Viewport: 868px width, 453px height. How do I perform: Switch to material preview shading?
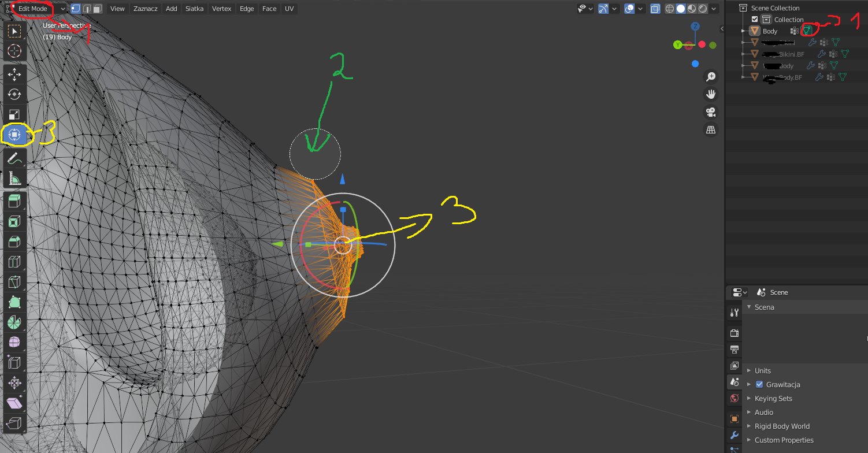click(692, 9)
